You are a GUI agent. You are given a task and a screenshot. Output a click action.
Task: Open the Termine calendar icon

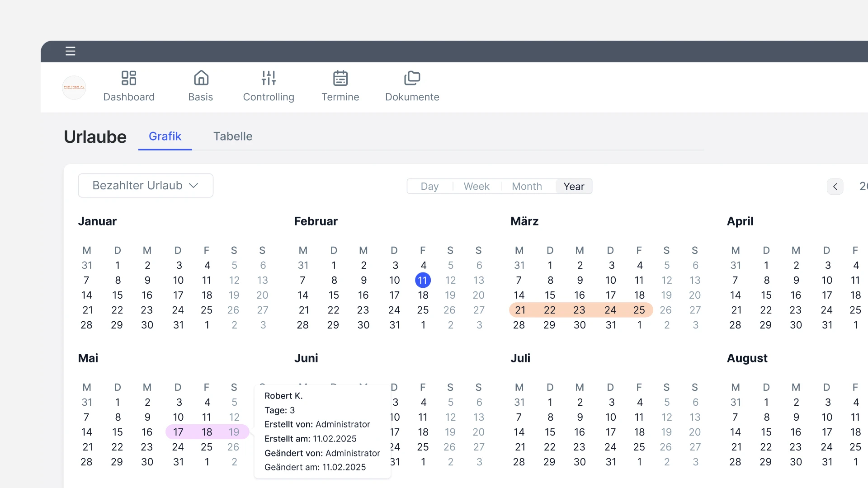click(x=340, y=78)
